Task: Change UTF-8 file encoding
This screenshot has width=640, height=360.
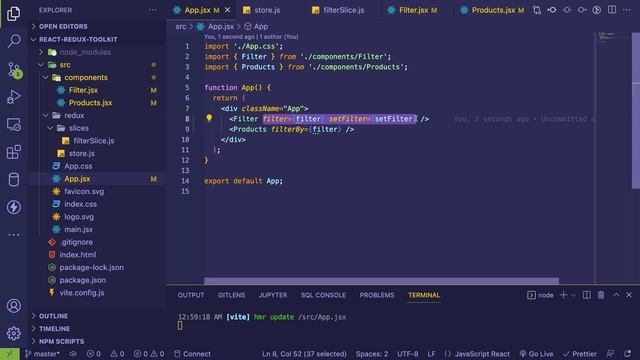Action: pos(407,353)
